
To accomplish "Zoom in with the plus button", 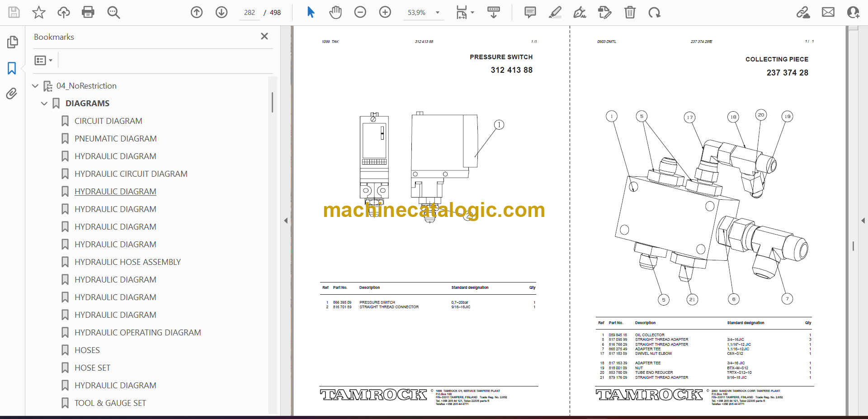I will (x=385, y=12).
